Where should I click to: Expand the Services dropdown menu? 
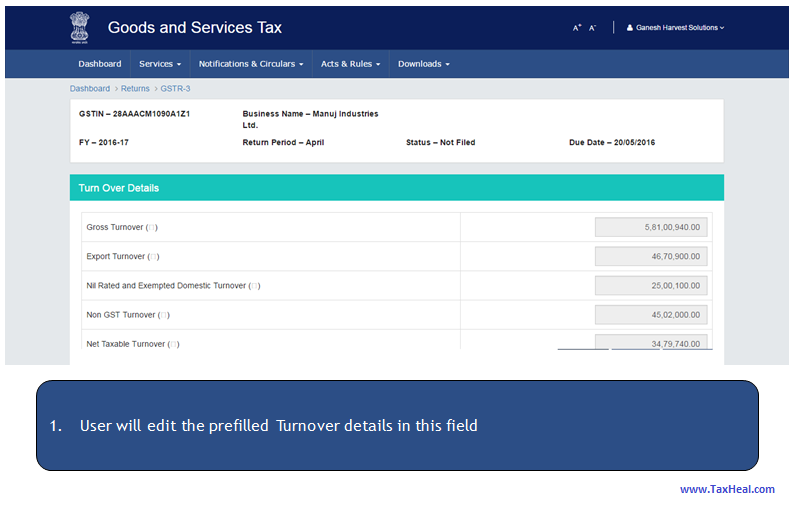pyautogui.click(x=160, y=64)
